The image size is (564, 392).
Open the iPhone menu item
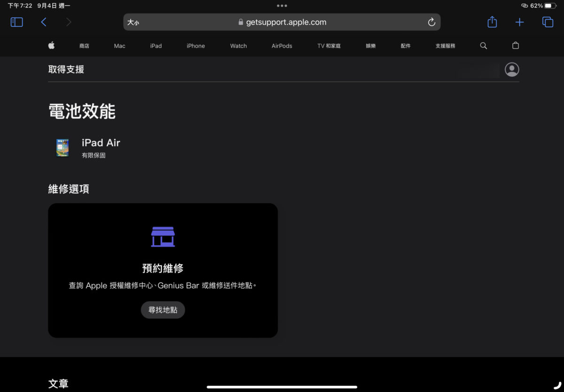196,46
